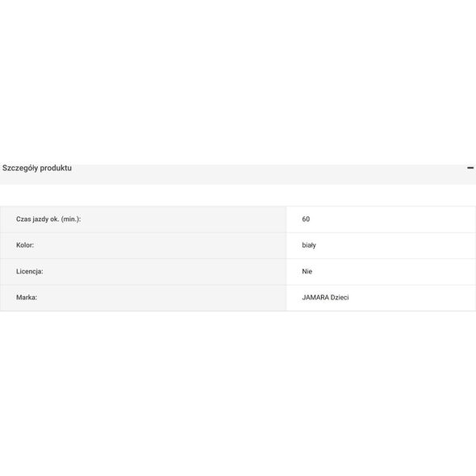Viewport: 476px width, 476px height.
Task: Click the word Szczegóły in the section heading
Action: [x=20, y=168]
